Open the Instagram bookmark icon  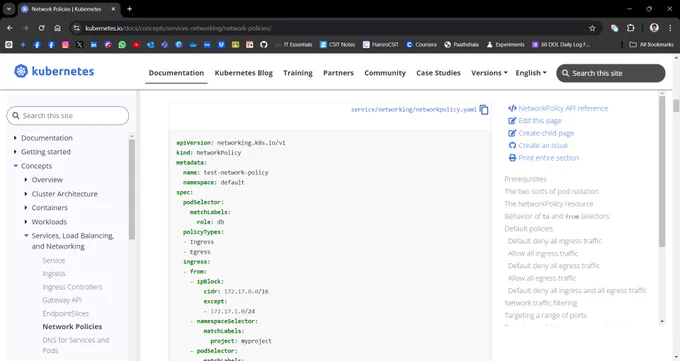pyautogui.click(x=65, y=45)
